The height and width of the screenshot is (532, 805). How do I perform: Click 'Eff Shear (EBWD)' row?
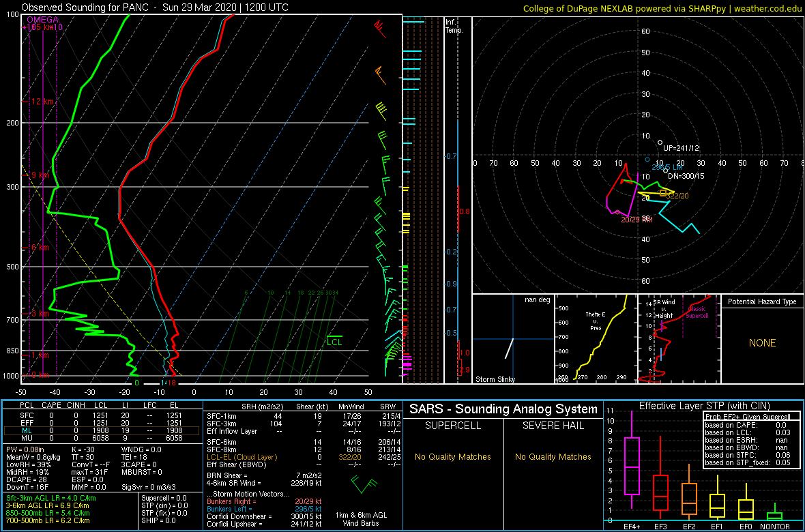[x=304, y=464]
